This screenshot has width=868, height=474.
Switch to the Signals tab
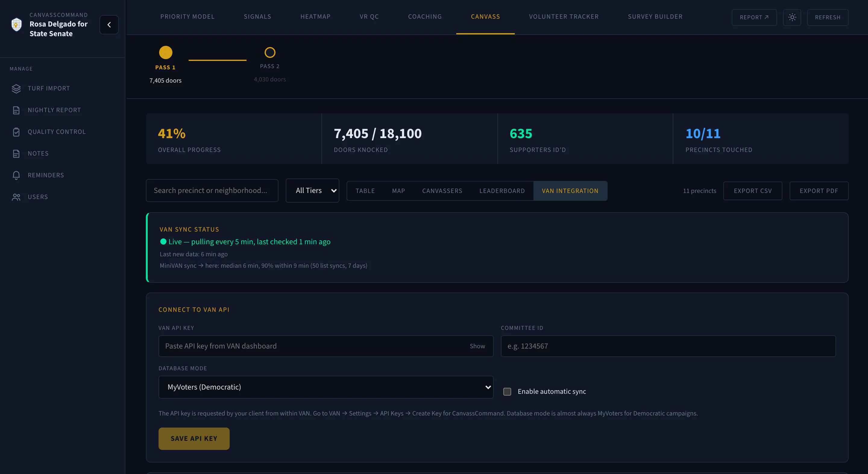tap(257, 17)
